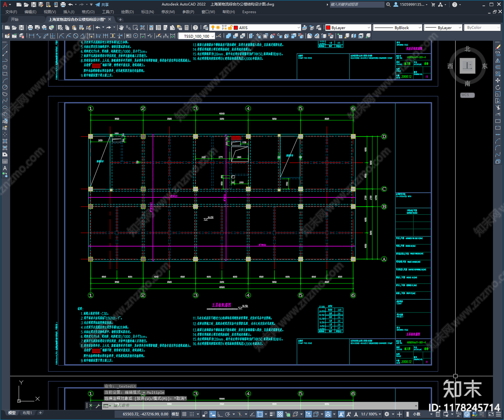
Task: Click the WCS coordinate system button
Action: [x=467, y=95]
